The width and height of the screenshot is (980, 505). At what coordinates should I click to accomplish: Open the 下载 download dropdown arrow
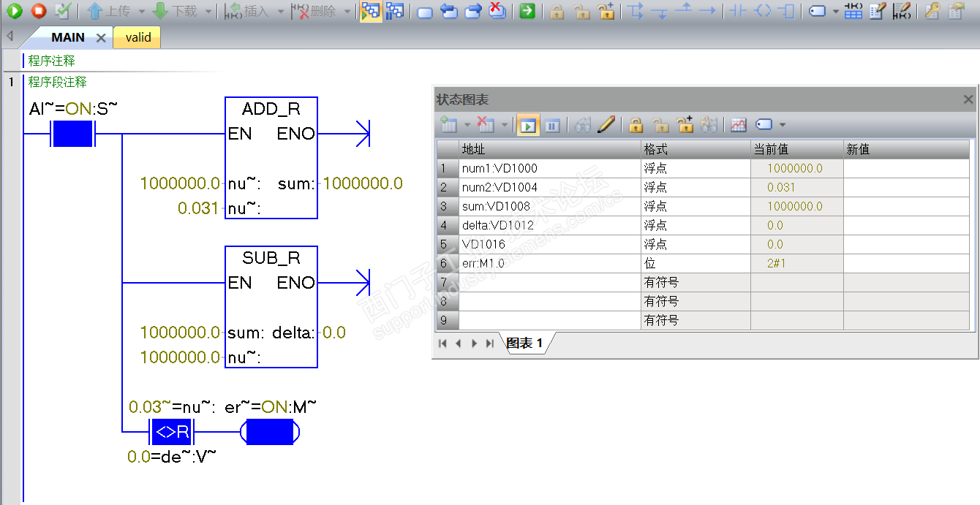tap(208, 12)
